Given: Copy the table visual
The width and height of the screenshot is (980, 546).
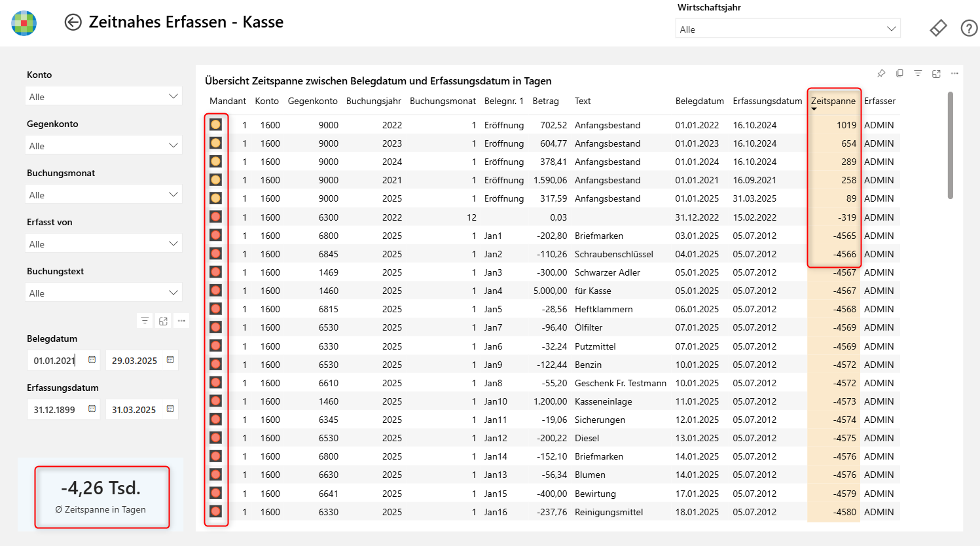Looking at the screenshot, I should pos(899,73).
